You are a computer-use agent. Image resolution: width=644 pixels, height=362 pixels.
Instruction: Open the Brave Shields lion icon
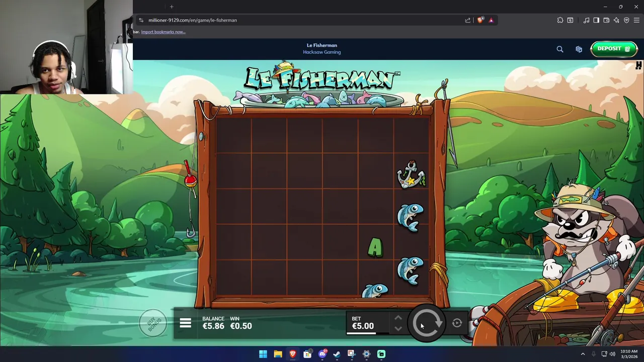click(480, 20)
